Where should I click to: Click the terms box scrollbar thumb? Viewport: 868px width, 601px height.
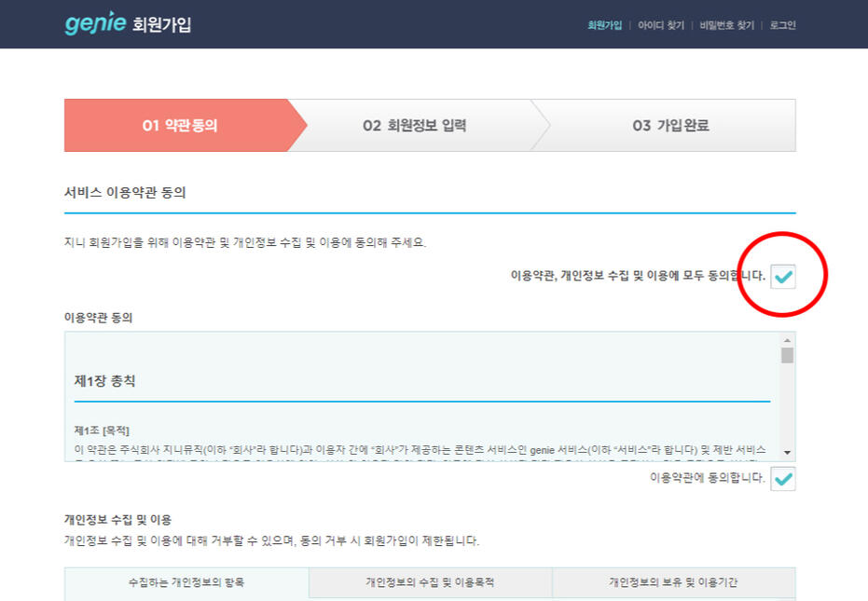[x=788, y=355]
